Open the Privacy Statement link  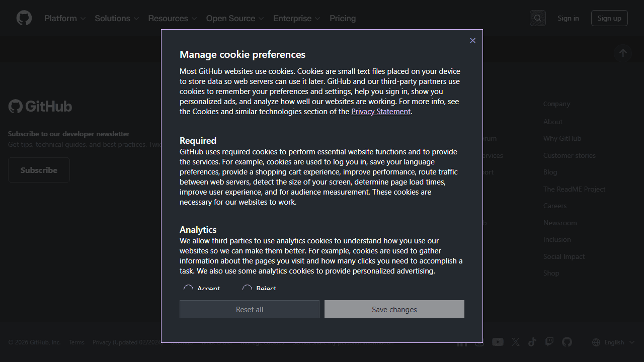click(x=381, y=112)
